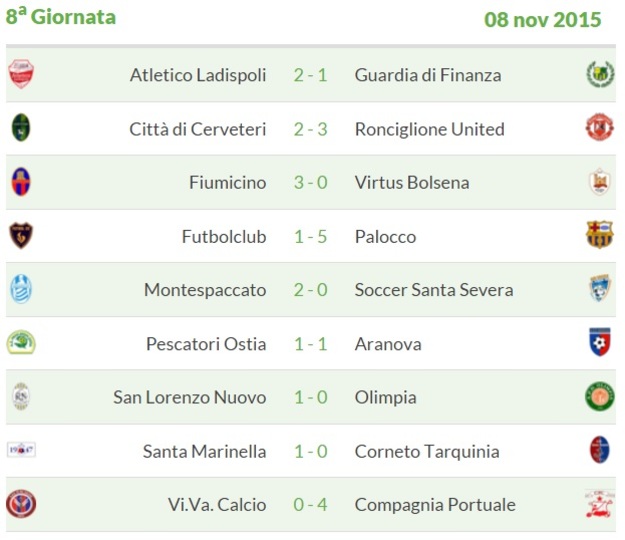Click the 8ª Giornata heading

pos(61,16)
